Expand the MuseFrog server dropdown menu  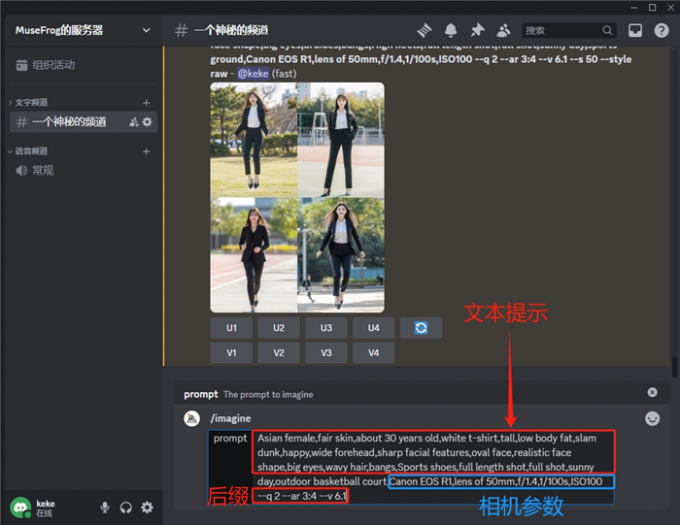tap(146, 30)
